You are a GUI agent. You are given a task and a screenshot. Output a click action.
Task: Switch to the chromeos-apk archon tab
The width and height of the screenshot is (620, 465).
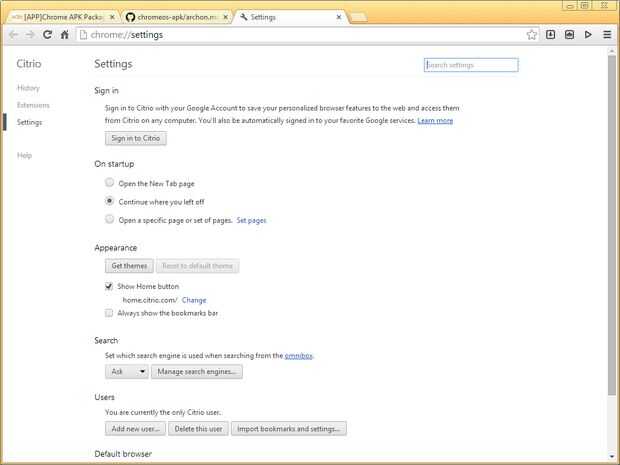pyautogui.click(x=176, y=17)
